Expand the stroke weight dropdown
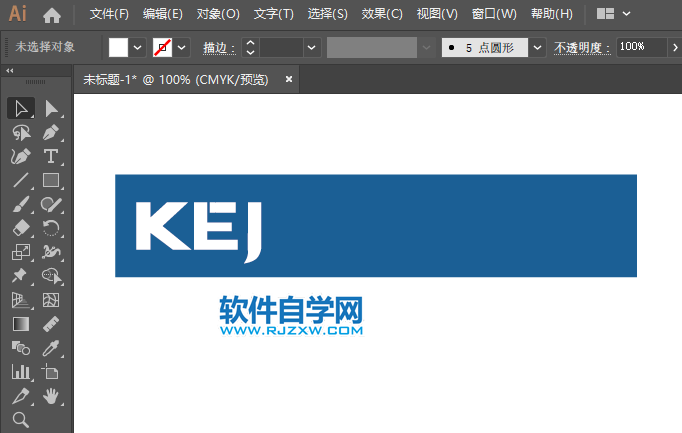This screenshot has width=682, height=433. click(311, 47)
